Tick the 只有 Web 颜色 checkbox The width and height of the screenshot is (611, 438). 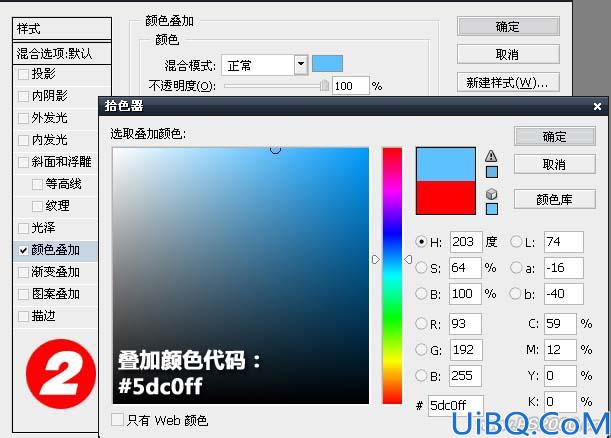(117, 420)
